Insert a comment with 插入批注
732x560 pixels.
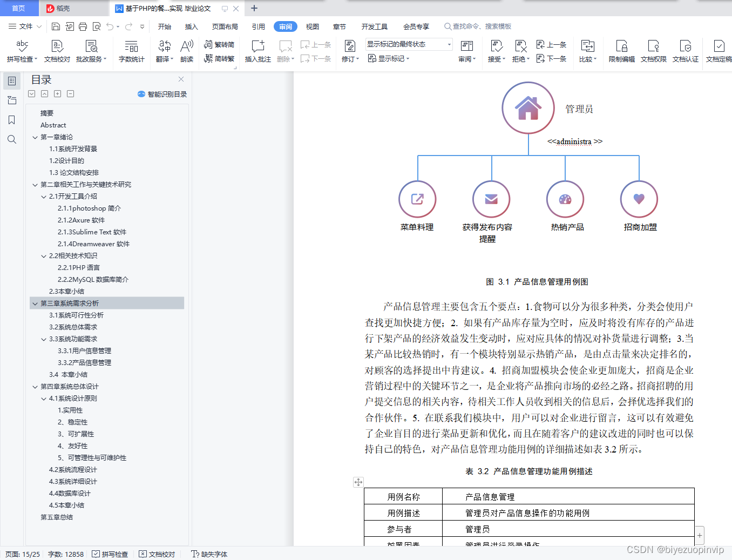coord(257,51)
